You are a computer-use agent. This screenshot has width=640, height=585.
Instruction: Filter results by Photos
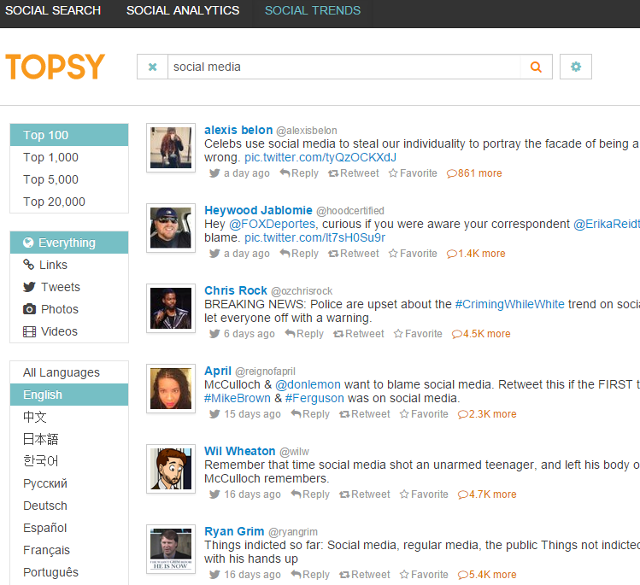pyautogui.click(x=69, y=309)
